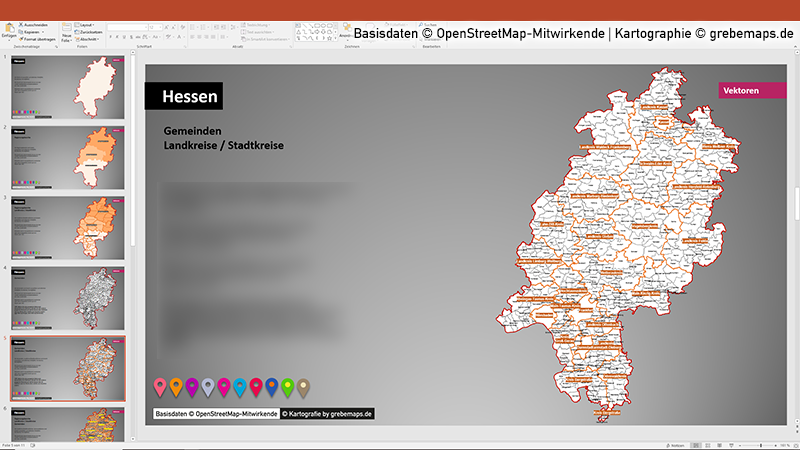Open the Layout dropdown

[86, 24]
